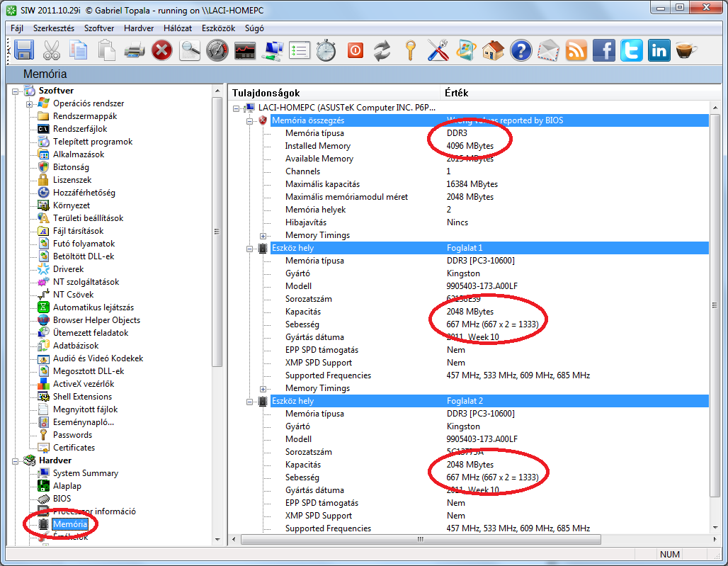The height and width of the screenshot is (566, 728).
Task: Select Alaplap under Hardver
Action: click(67, 486)
